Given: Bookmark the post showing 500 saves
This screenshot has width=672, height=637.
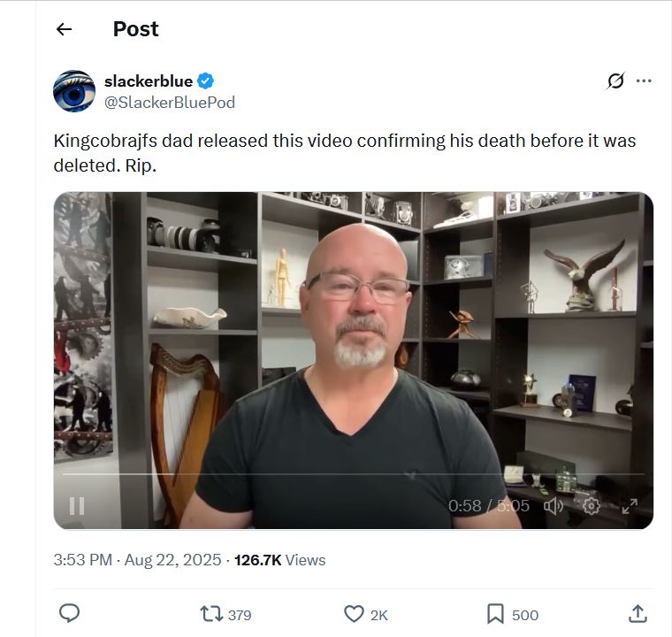Looking at the screenshot, I should click(513, 614).
